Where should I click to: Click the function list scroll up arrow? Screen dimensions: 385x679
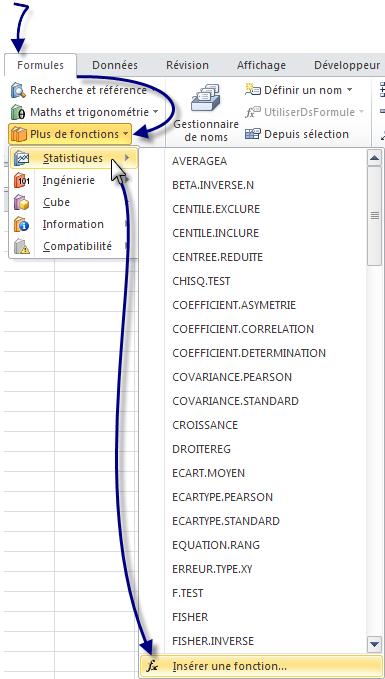[375, 158]
